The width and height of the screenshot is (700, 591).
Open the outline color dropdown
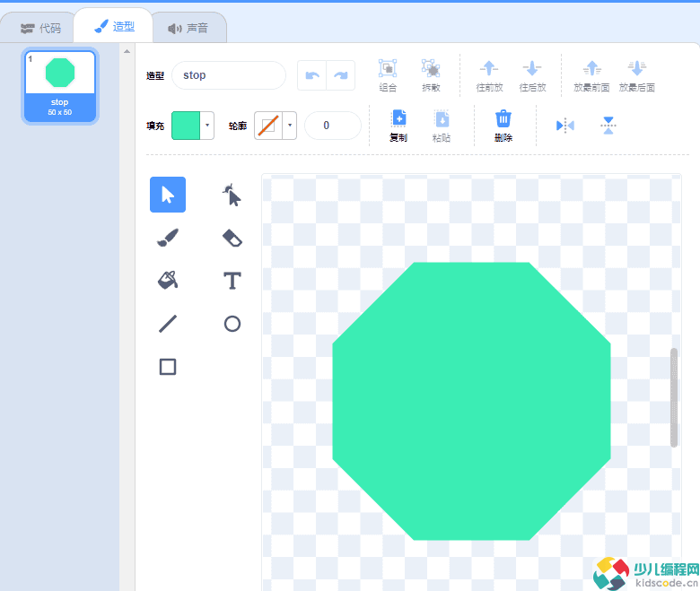[290, 126]
